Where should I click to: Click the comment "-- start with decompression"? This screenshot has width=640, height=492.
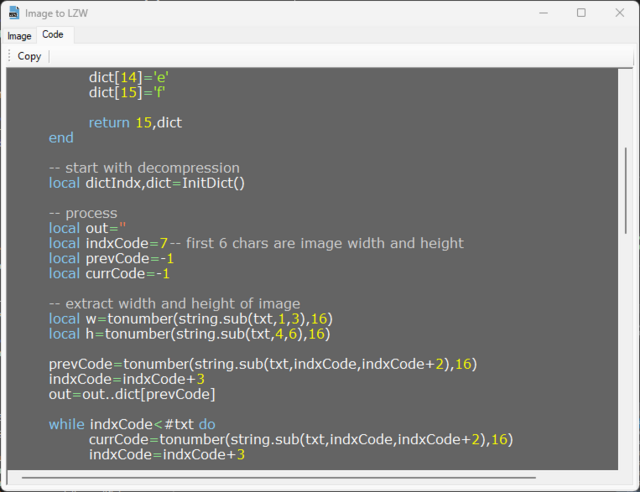(x=144, y=168)
